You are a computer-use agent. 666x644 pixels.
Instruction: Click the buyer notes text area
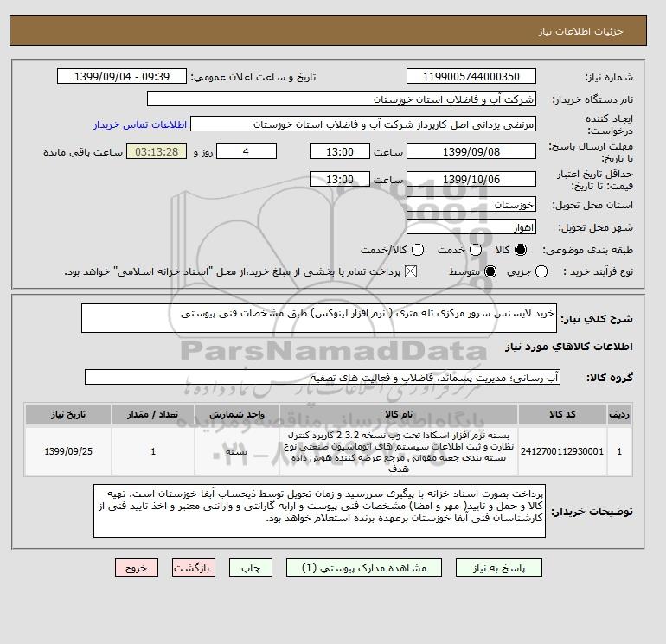[319, 511]
